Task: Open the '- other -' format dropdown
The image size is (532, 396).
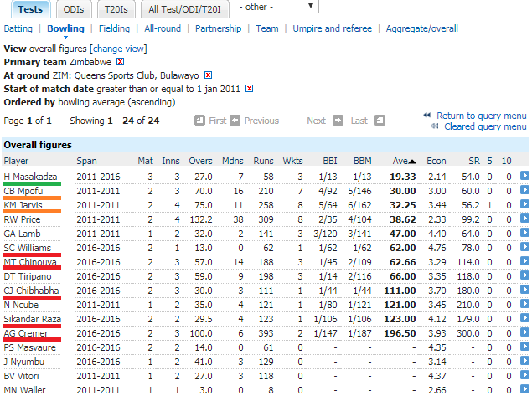Action: [x=276, y=7]
